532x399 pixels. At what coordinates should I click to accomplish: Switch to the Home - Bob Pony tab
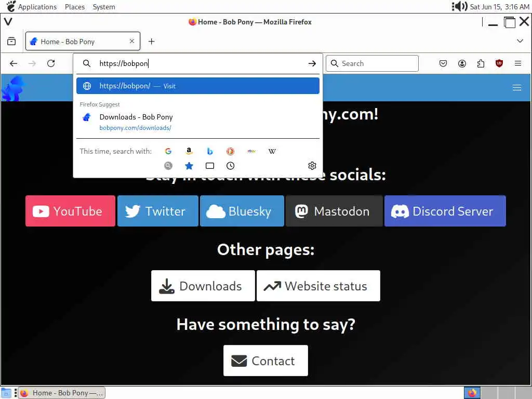coord(83,42)
